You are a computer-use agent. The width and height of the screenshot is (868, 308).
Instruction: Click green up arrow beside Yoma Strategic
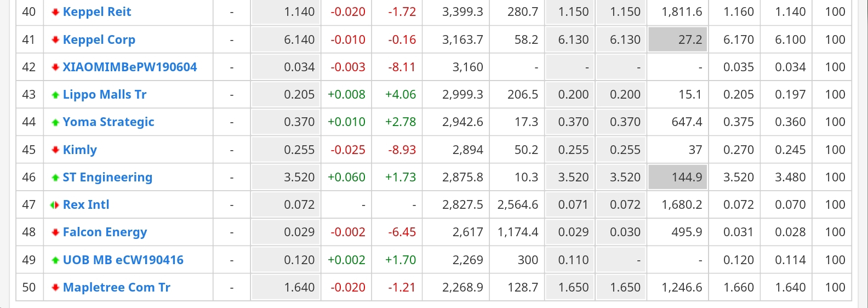(55, 122)
